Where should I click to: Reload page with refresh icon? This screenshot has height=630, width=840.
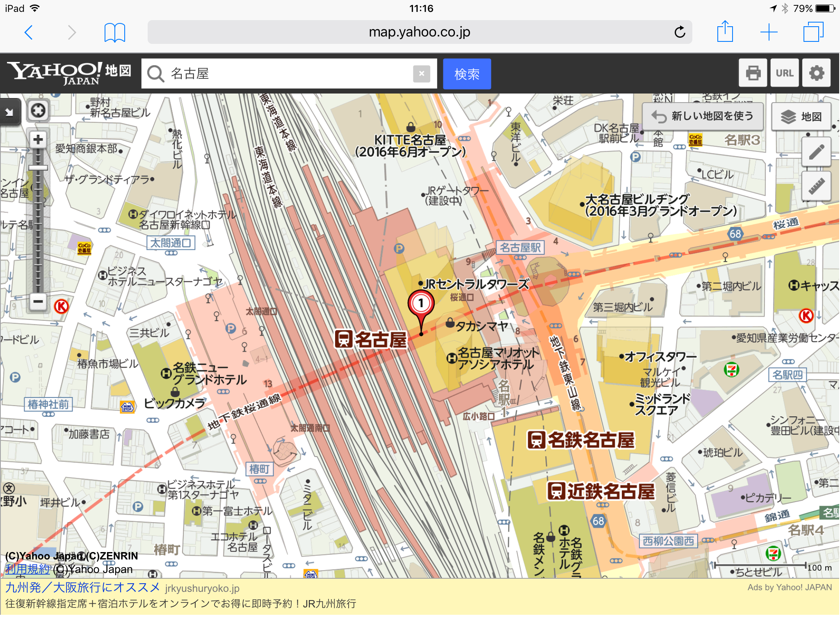click(x=680, y=32)
